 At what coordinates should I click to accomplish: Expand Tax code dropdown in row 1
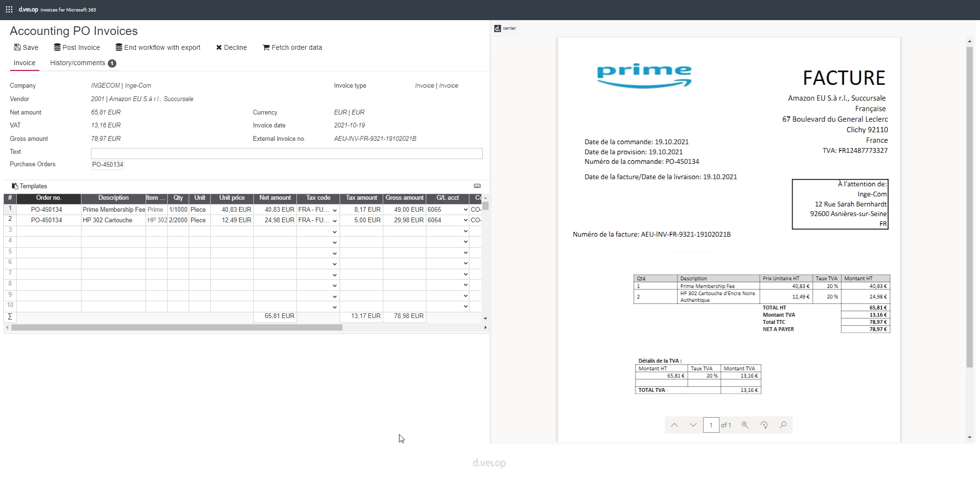334,210
